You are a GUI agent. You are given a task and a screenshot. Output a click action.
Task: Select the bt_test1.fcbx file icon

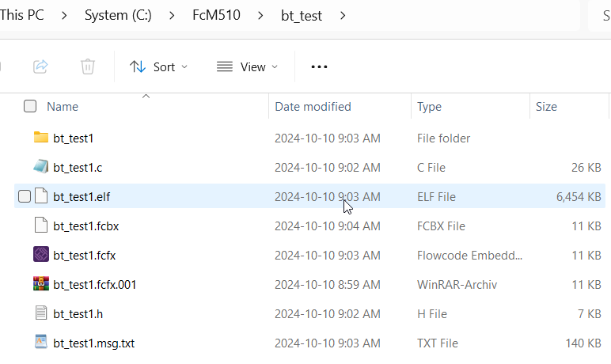pyautogui.click(x=41, y=226)
